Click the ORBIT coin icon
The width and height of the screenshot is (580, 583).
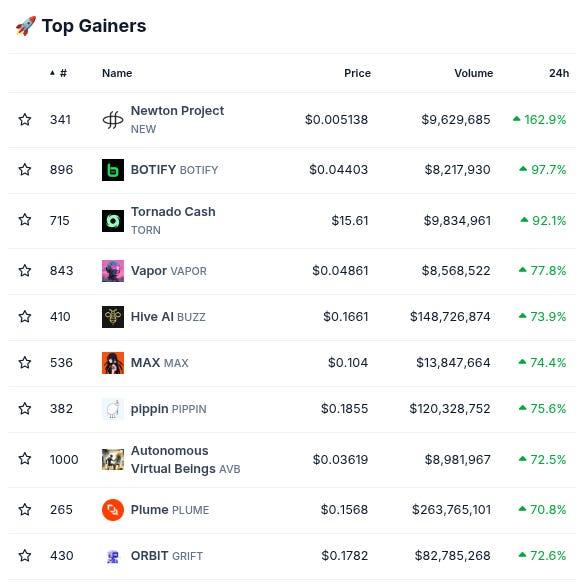coord(113,556)
